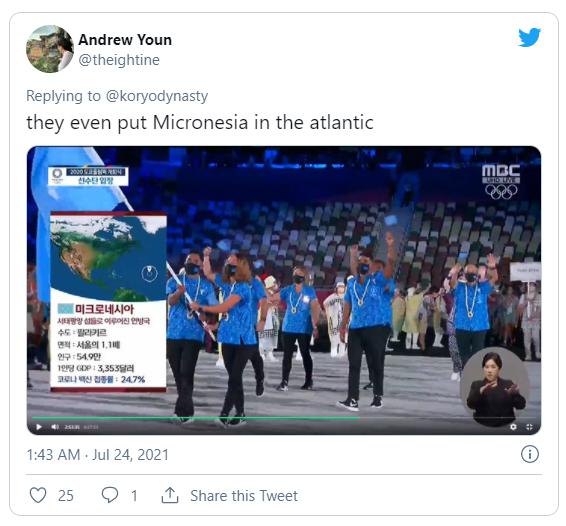Click the like count 25

(66, 496)
